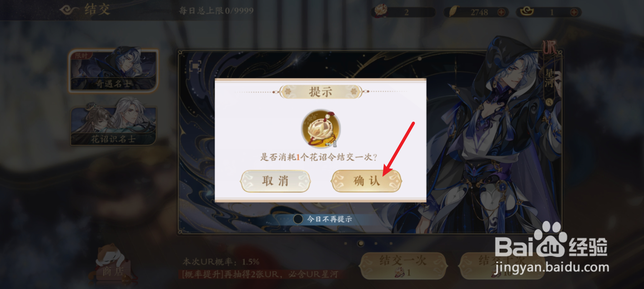Click the 结交一次 single draw button
The height and width of the screenshot is (289, 644).
pyautogui.click(x=403, y=266)
